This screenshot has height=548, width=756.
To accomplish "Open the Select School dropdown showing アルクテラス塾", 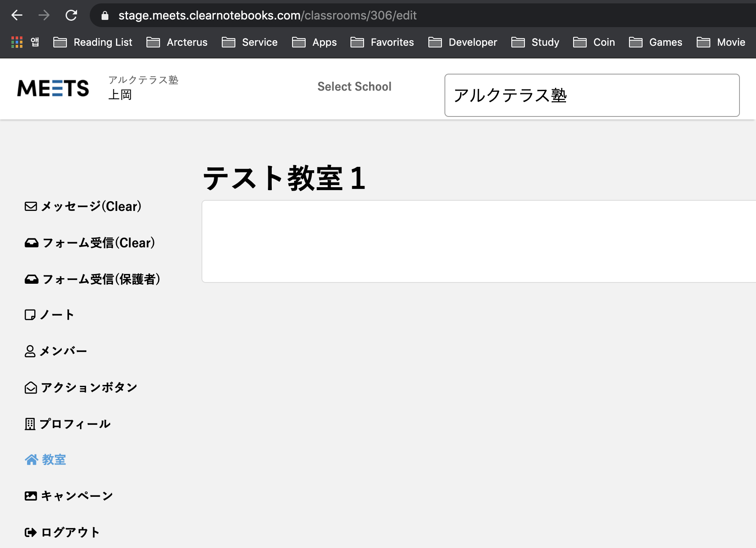I will (x=592, y=95).
